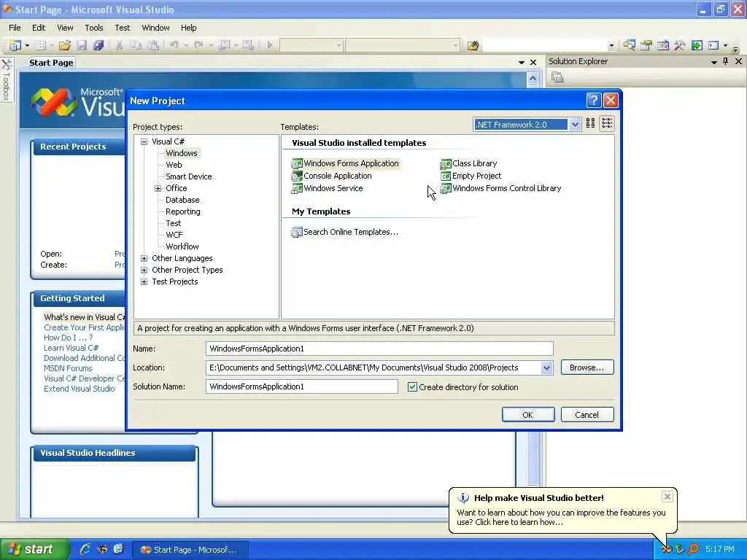Viewport: 747px width, 560px height.
Task: Collapse the Visual C# tree node
Action: 144,141
